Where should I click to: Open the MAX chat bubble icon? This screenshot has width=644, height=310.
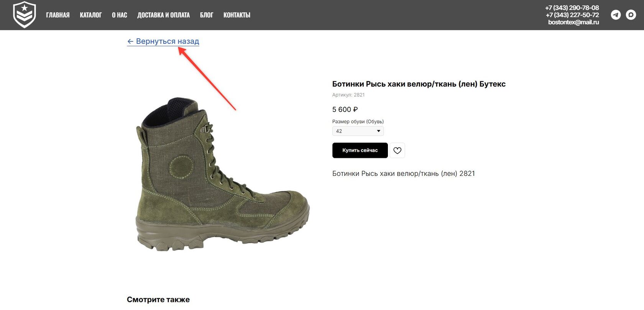click(631, 15)
